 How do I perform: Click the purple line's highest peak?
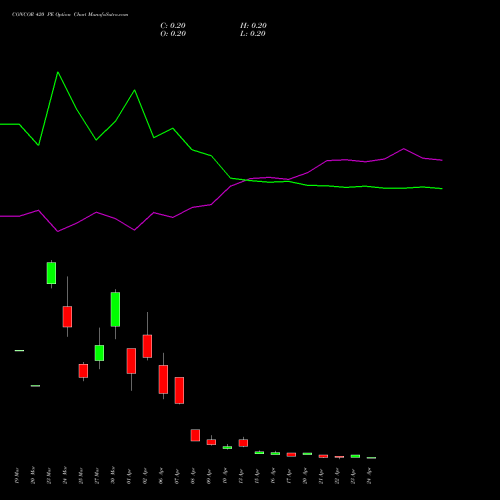[404, 149]
